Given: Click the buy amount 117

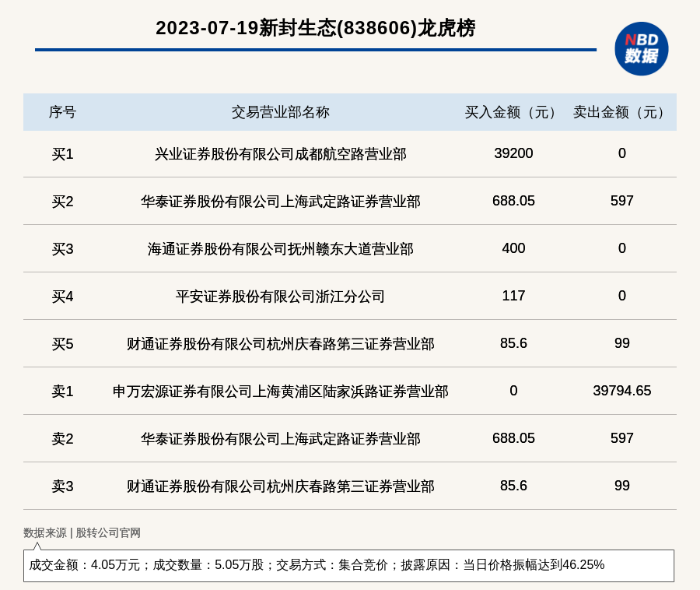Looking at the screenshot, I should point(513,296).
